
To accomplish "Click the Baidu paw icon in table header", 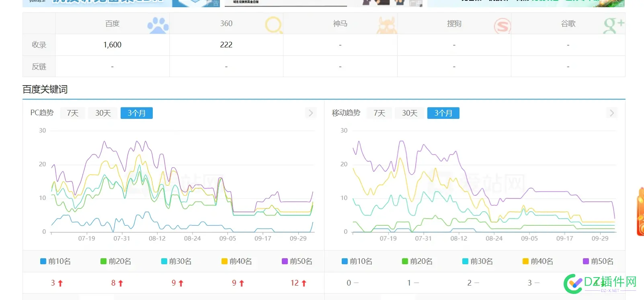I will pos(158,25).
